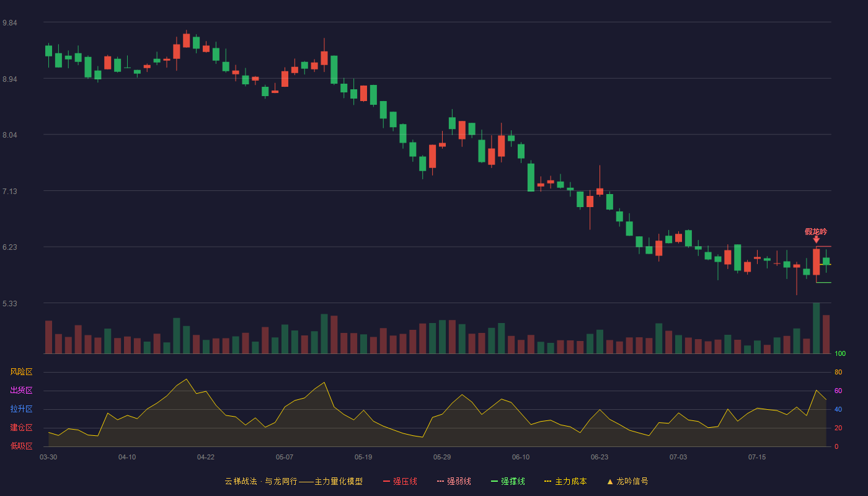Click the 龙吟信号 triangle legend icon

click(x=610, y=481)
